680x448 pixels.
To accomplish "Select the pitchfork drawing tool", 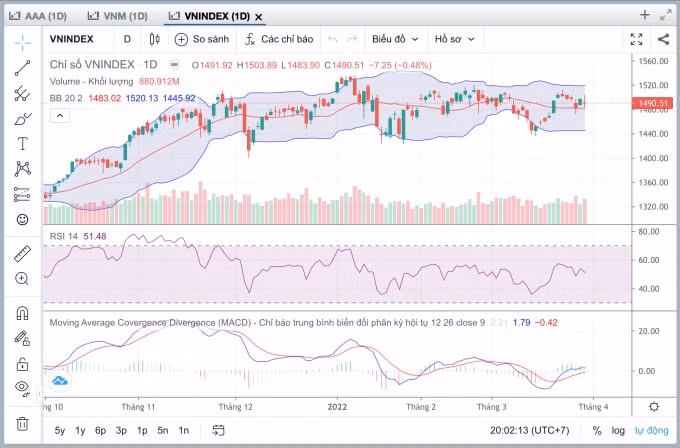I will [x=22, y=94].
